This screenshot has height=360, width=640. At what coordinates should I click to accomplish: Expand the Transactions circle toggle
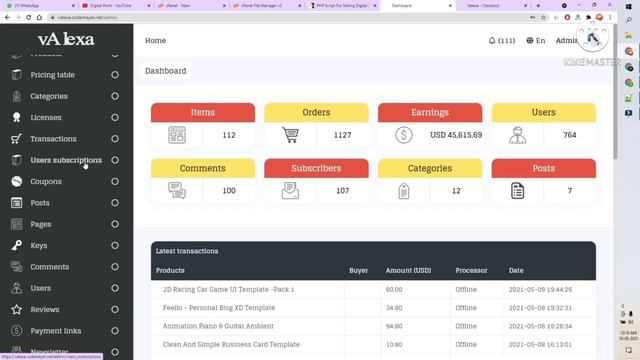click(115, 139)
